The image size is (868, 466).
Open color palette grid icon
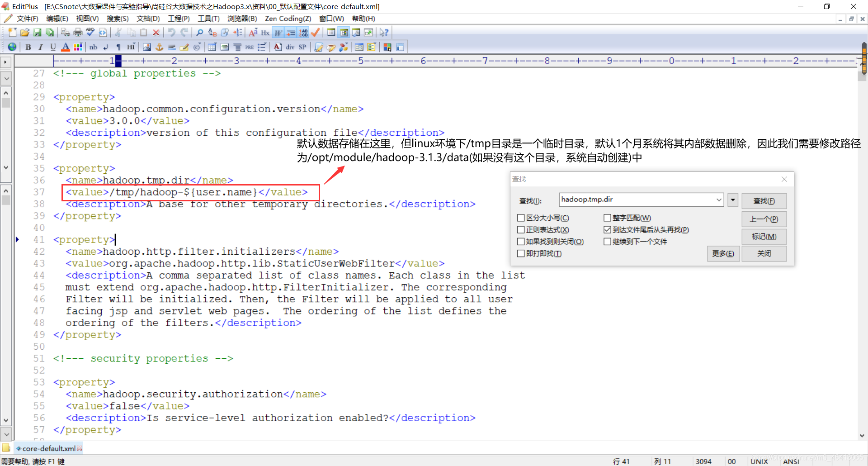coord(78,47)
